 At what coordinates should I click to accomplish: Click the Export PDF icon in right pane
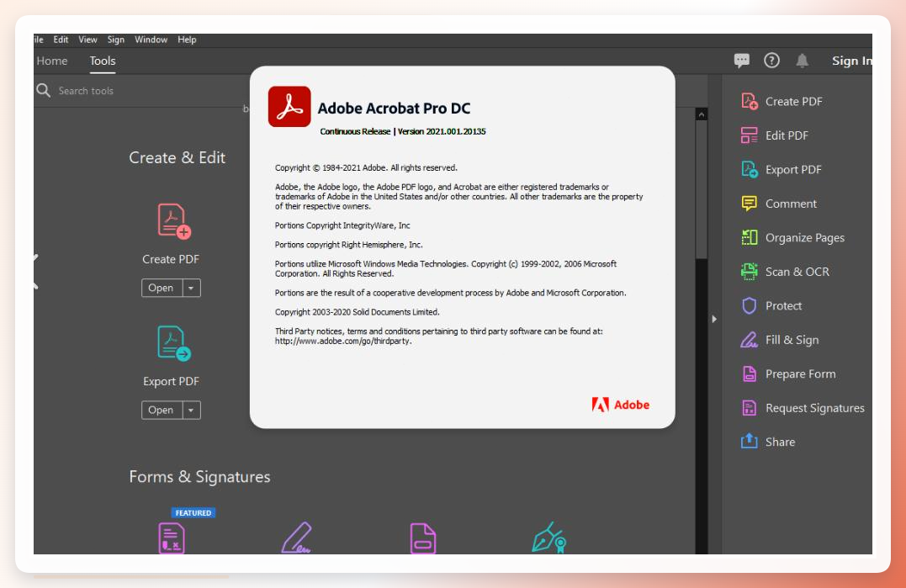[749, 169]
